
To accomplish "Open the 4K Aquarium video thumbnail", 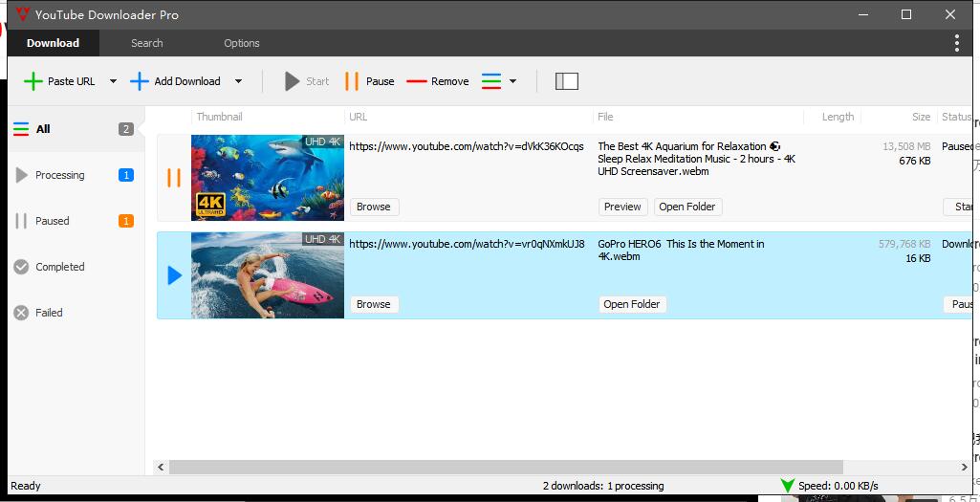I will 268,178.
